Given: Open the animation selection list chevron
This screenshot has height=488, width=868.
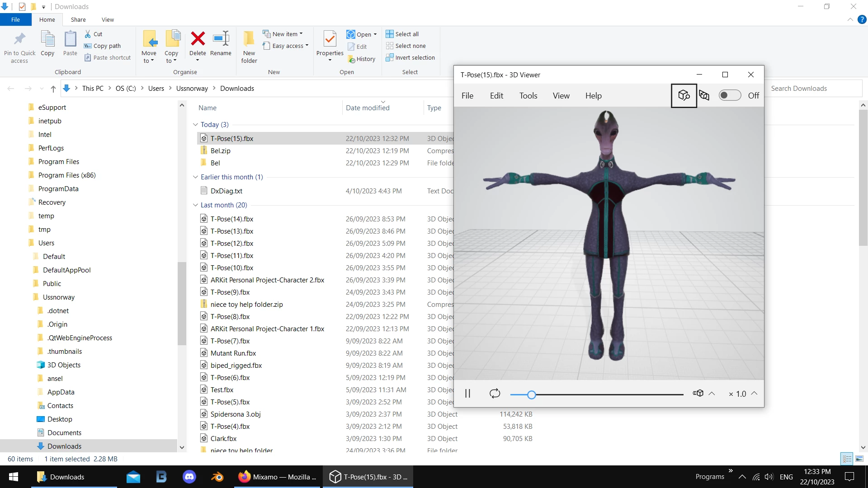Looking at the screenshot, I should point(712,394).
